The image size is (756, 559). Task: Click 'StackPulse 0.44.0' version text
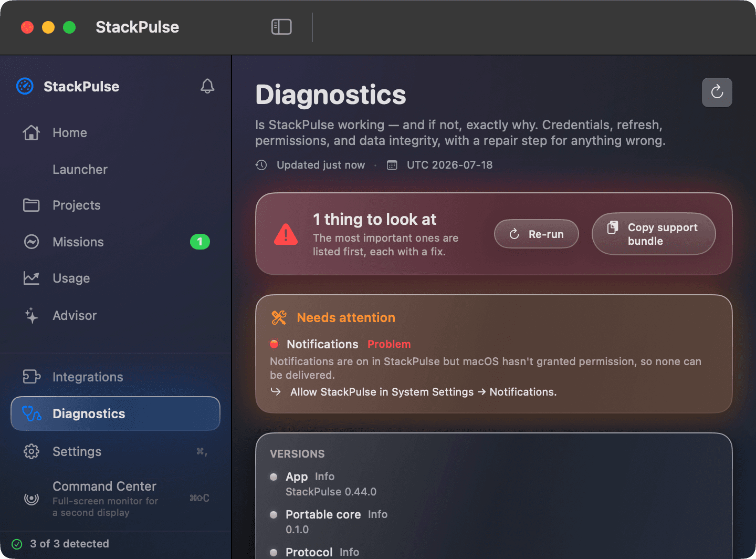(331, 492)
